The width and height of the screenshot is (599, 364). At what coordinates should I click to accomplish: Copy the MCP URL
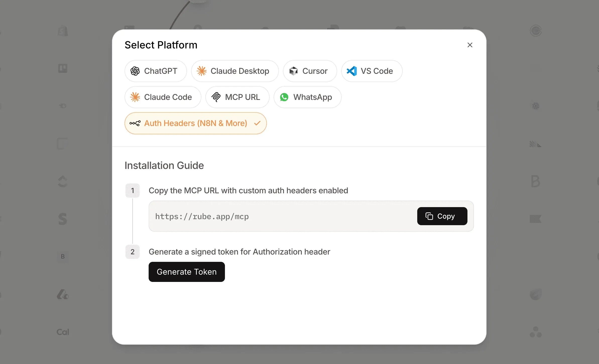click(x=442, y=216)
